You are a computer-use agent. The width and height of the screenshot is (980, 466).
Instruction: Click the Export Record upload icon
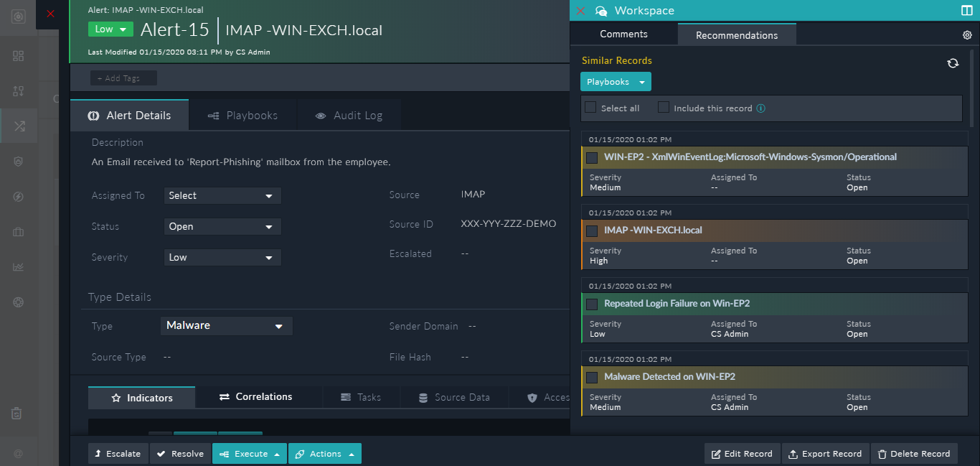(793, 454)
